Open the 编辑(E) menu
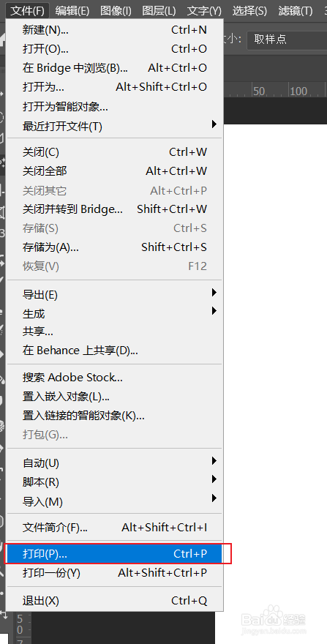The width and height of the screenshot is (327, 644). tap(72, 11)
